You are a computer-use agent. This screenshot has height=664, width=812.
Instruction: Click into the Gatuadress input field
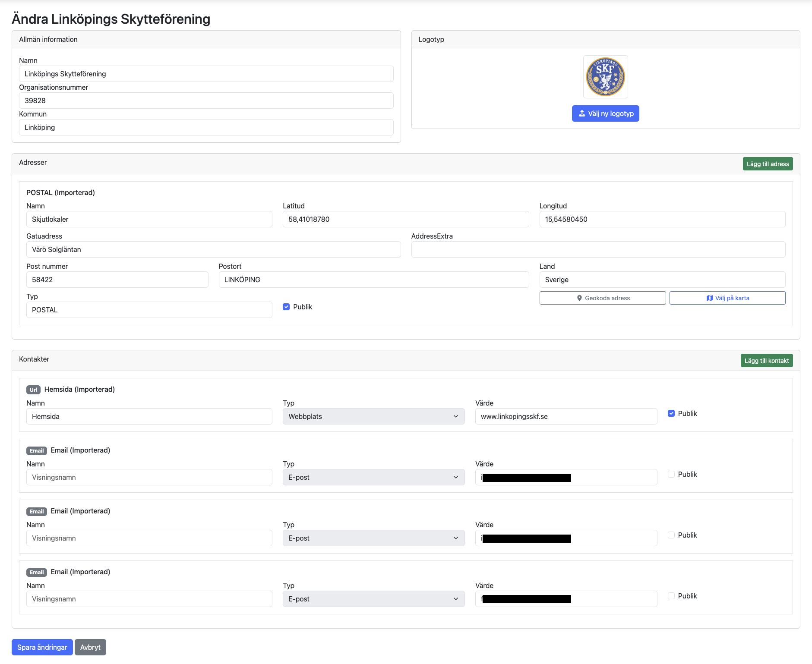coord(213,249)
